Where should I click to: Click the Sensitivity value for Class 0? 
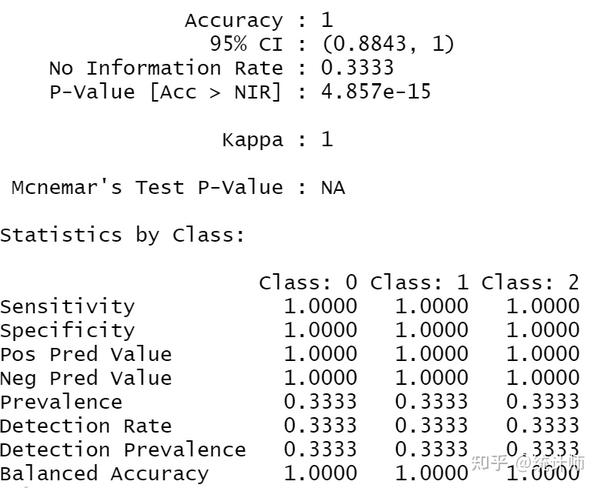point(320,306)
